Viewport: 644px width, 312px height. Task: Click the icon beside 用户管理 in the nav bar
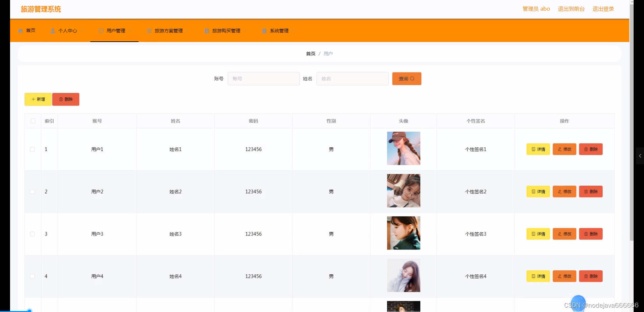[101, 31]
